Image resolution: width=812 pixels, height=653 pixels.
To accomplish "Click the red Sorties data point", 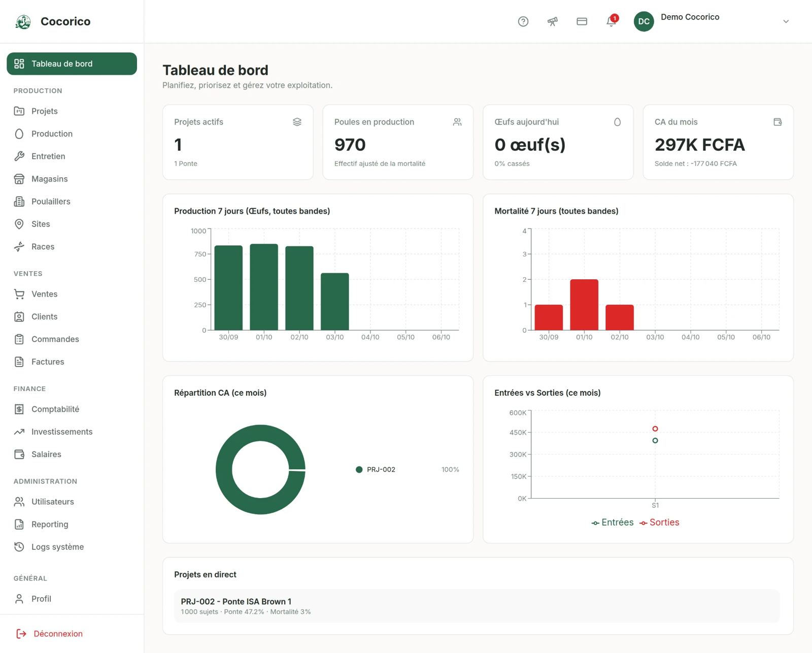I will point(655,429).
